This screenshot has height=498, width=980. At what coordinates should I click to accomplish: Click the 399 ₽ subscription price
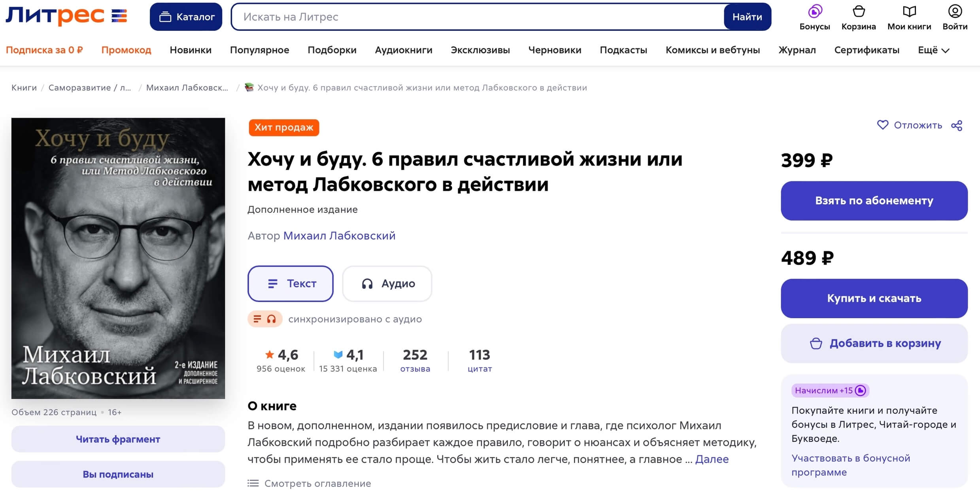tap(807, 160)
